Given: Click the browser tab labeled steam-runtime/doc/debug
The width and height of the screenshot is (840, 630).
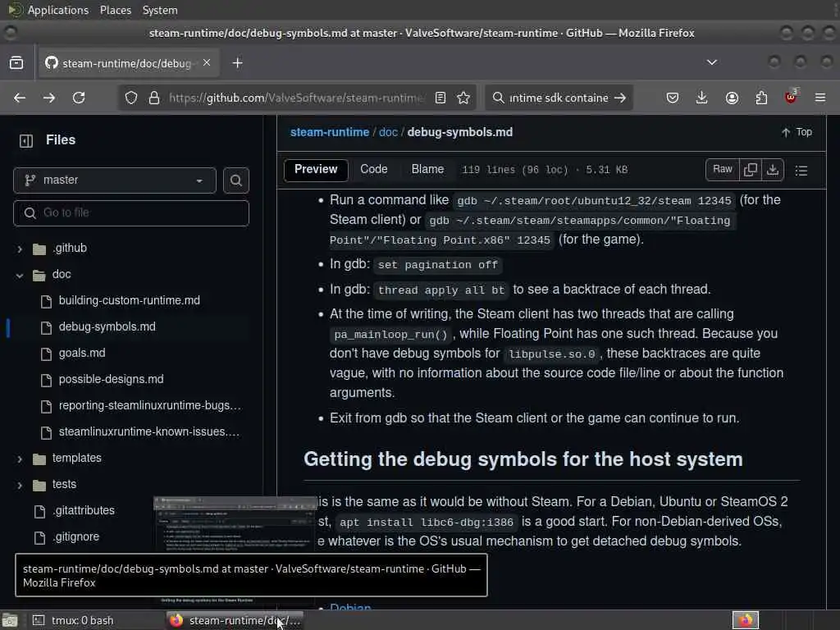Looking at the screenshot, I should point(127,63).
